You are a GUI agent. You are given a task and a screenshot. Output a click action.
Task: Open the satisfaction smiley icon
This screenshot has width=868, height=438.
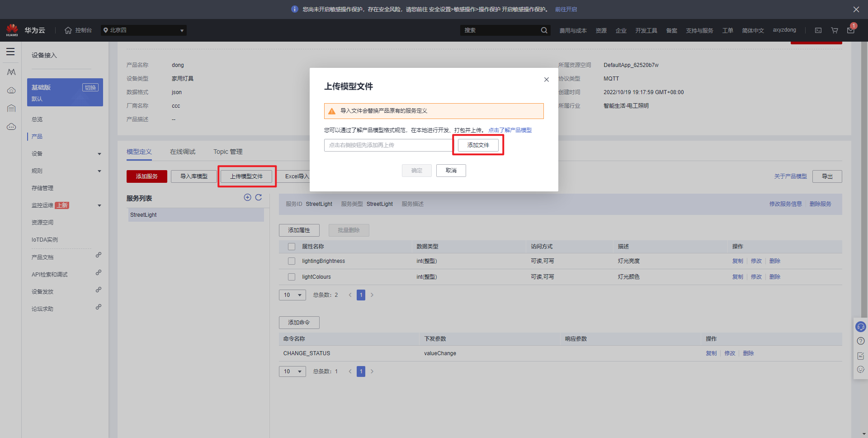861,370
